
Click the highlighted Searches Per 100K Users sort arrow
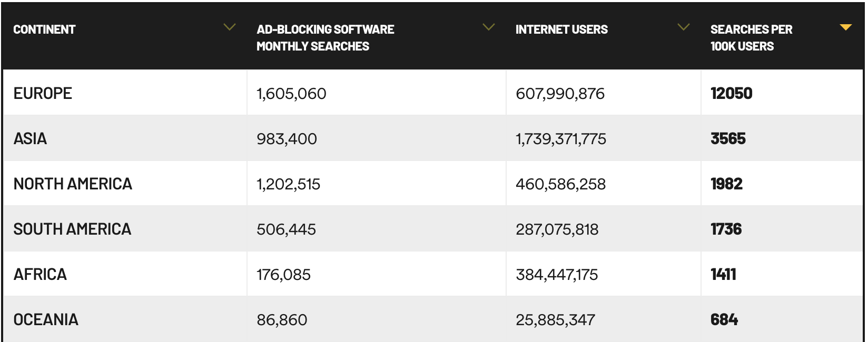846,27
